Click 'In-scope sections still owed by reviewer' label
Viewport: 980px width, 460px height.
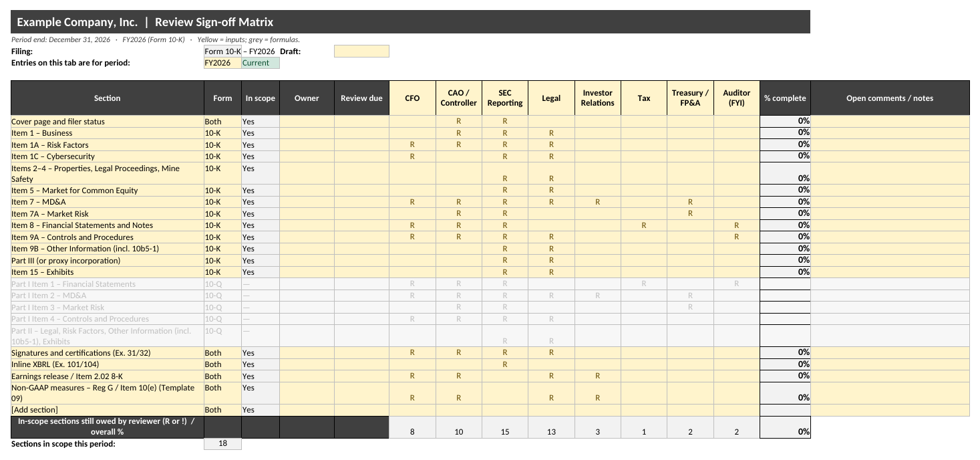(108, 427)
